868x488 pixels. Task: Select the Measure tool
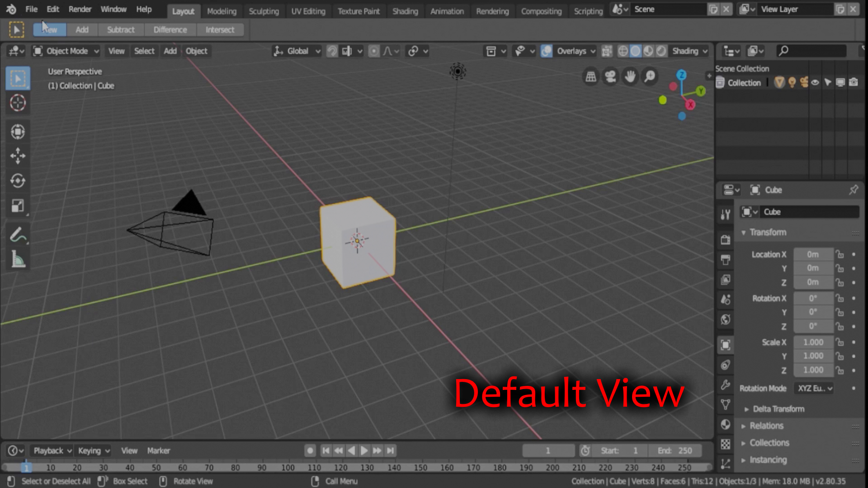click(18, 259)
